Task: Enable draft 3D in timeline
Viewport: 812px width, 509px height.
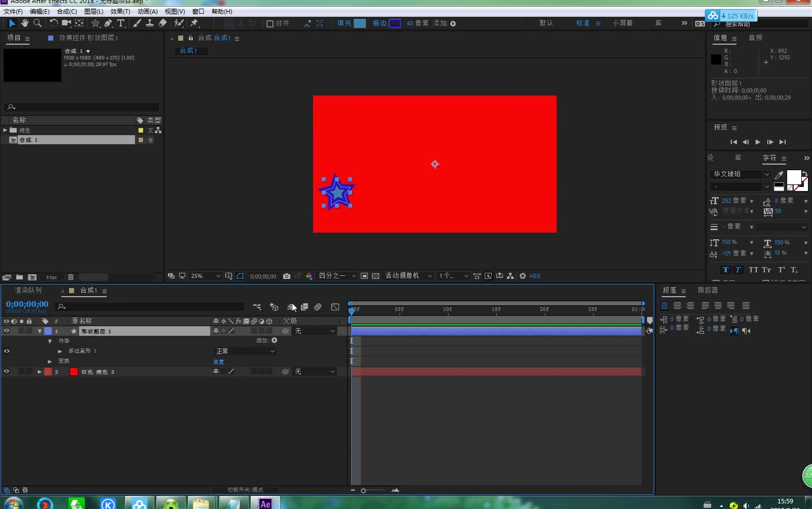Action: 274,307
